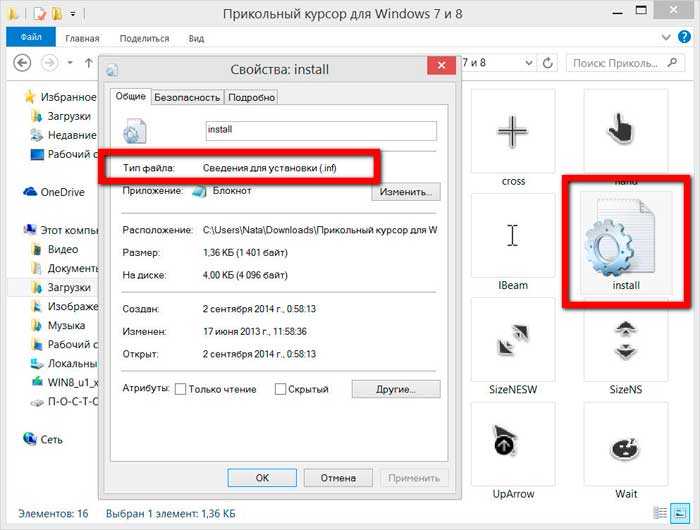Screen dimensions: 700x530
Task: Expand the 'Избранное' tree section
Action: coord(14,97)
